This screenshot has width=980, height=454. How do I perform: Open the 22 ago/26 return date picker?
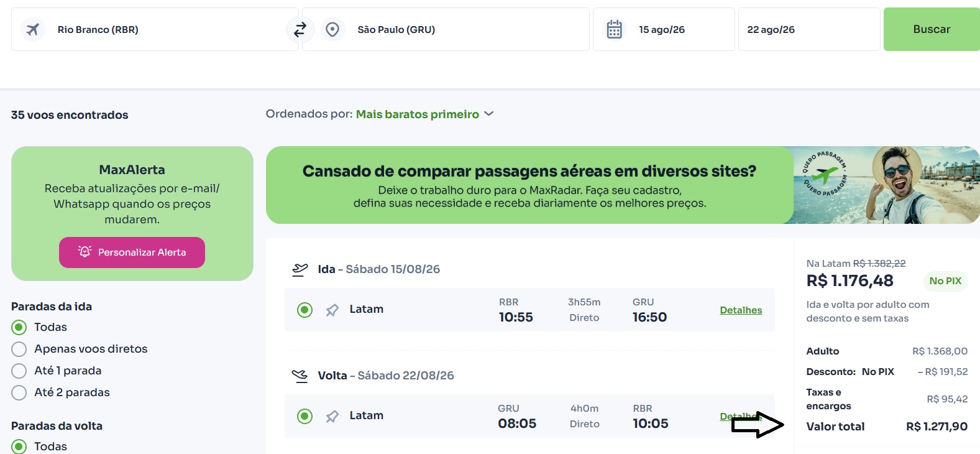coord(808,29)
